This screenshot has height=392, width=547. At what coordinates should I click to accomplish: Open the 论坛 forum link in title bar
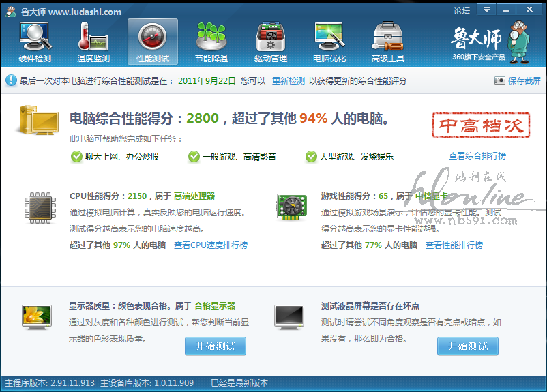click(x=462, y=11)
